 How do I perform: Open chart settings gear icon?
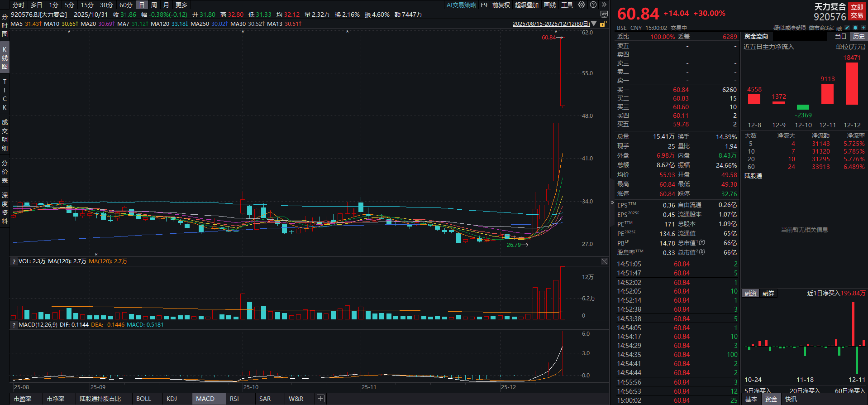tap(582, 5)
